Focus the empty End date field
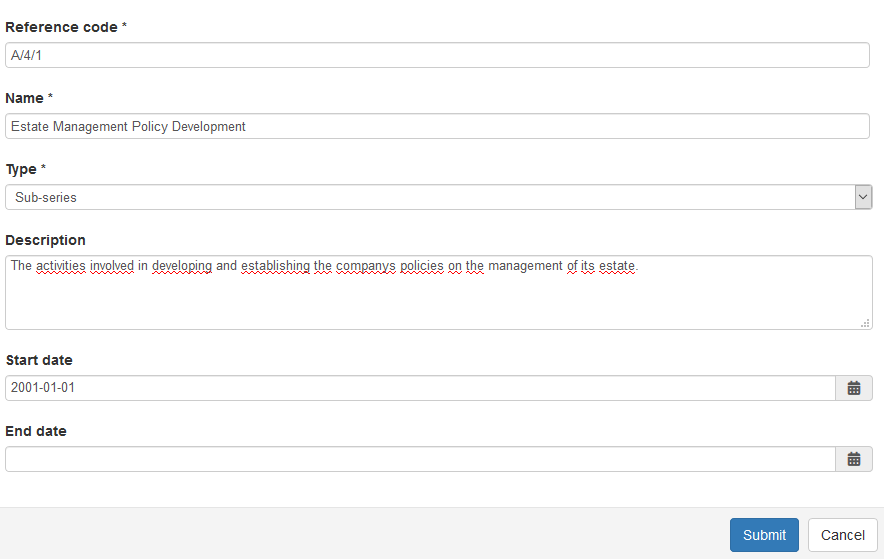The image size is (884, 559). coord(421,459)
